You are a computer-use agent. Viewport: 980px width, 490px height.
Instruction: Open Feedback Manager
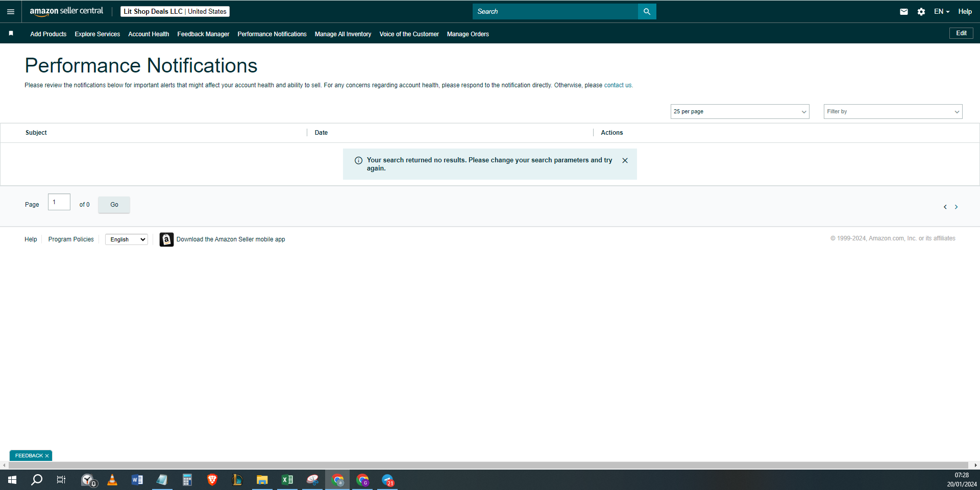203,34
